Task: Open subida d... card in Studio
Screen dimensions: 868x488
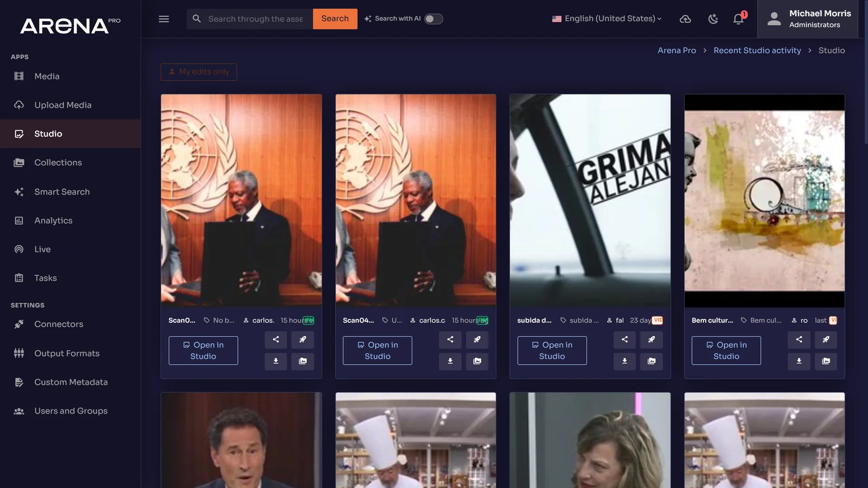Action: tap(552, 351)
